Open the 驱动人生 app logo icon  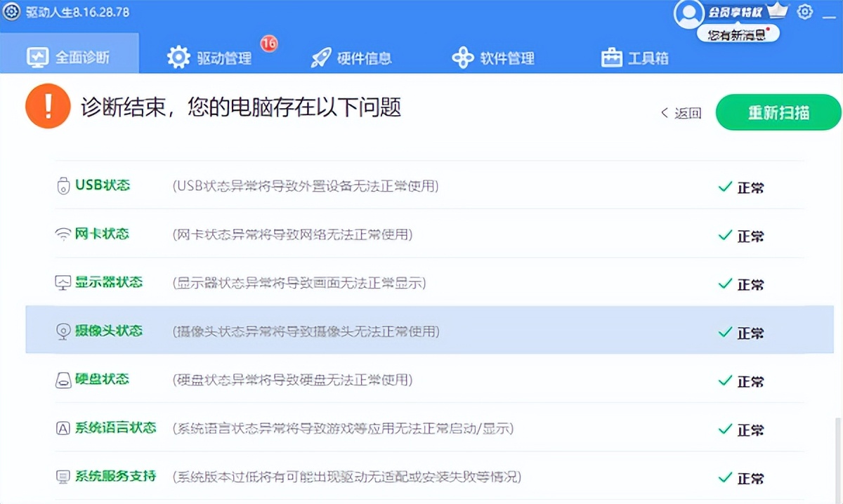11,12
